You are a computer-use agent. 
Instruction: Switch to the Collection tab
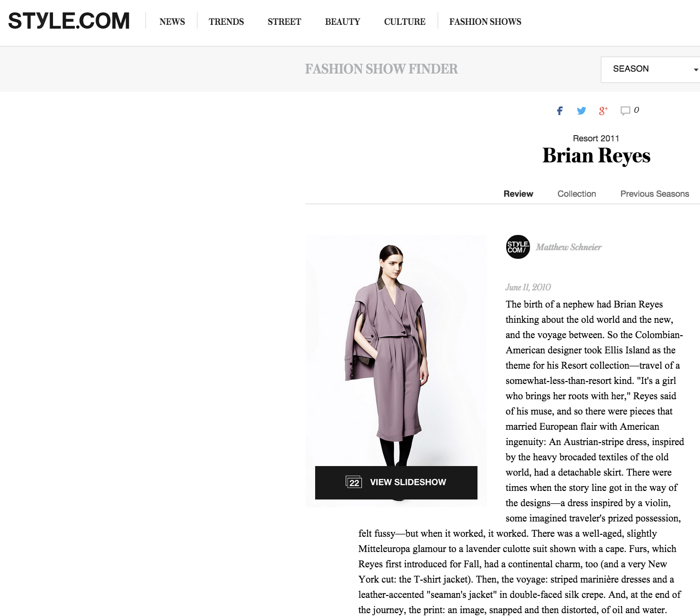pyautogui.click(x=577, y=194)
